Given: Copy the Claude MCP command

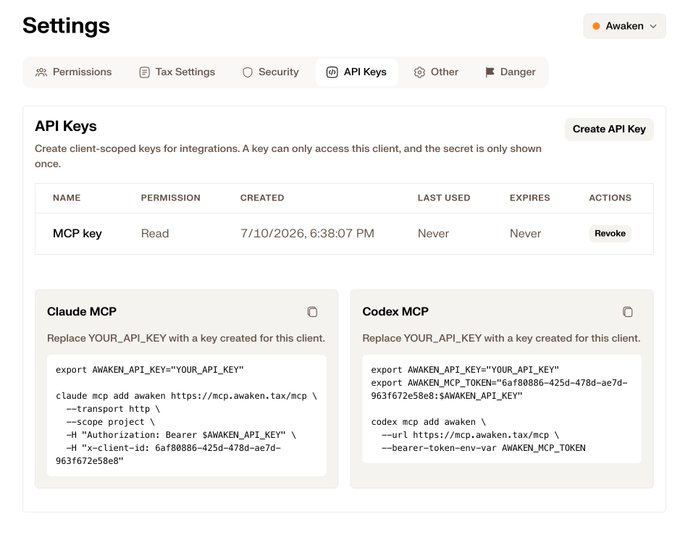Looking at the screenshot, I should (x=312, y=311).
